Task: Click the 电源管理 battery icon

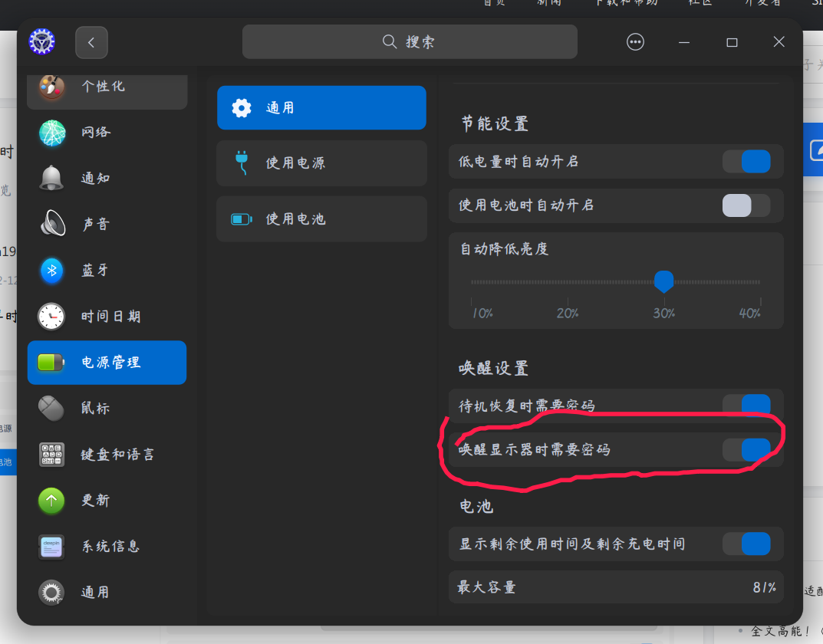Action: point(51,363)
